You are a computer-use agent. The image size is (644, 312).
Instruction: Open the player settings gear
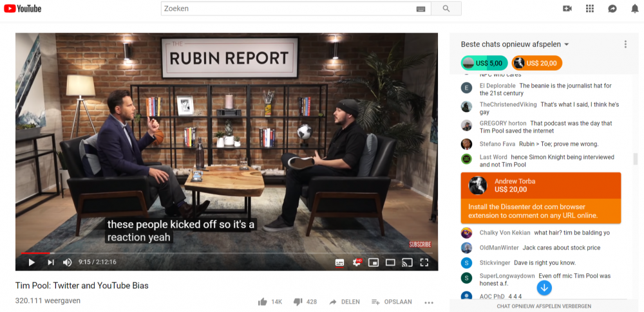[x=356, y=262]
